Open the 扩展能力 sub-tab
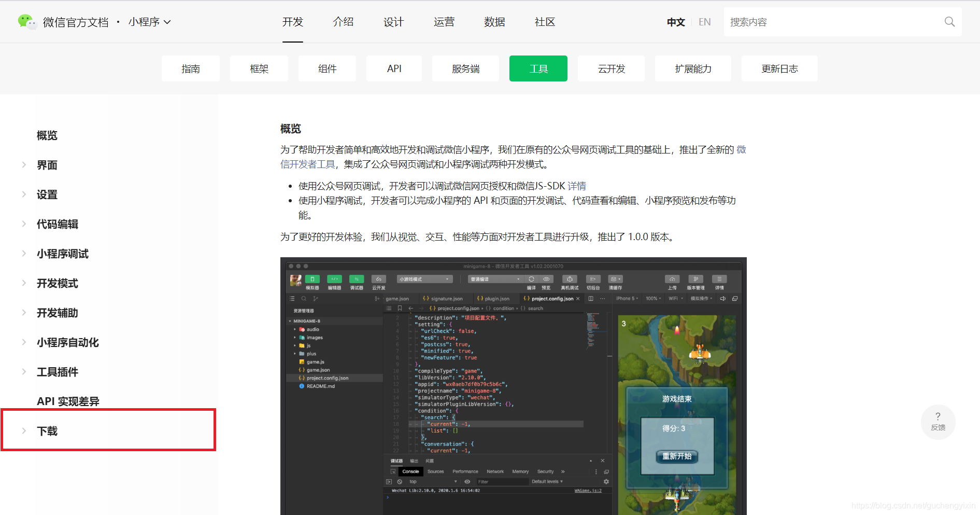 click(693, 68)
